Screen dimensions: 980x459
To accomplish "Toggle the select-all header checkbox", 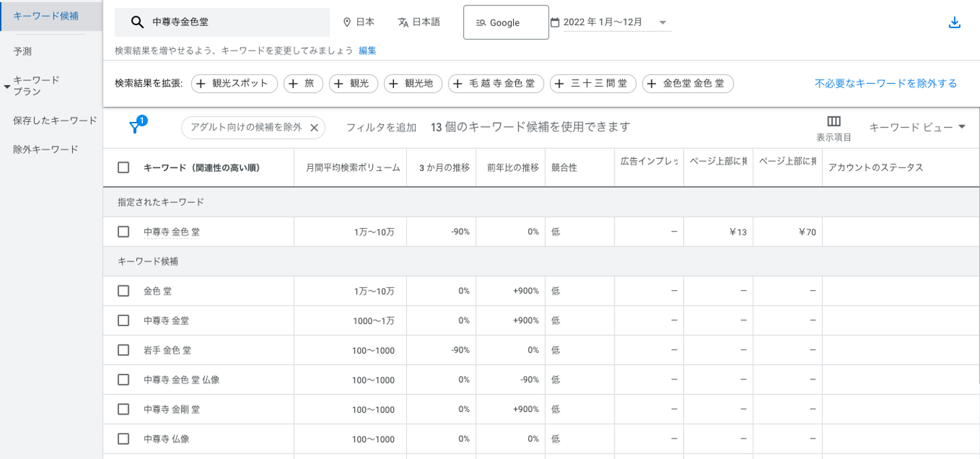I will click(123, 168).
